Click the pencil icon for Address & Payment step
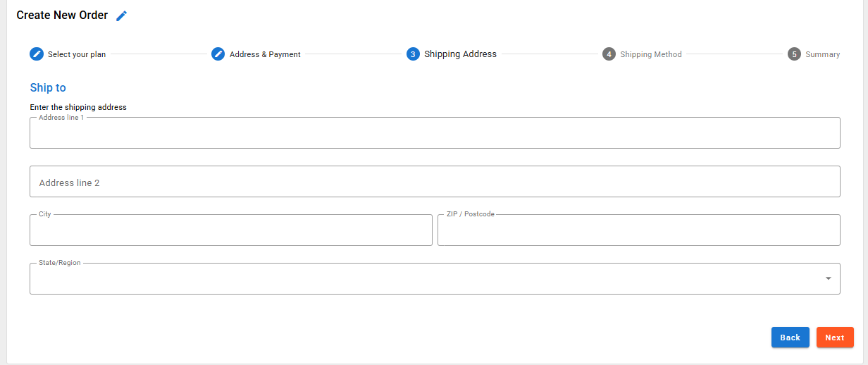This screenshot has width=868, height=365. (x=218, y=54)
